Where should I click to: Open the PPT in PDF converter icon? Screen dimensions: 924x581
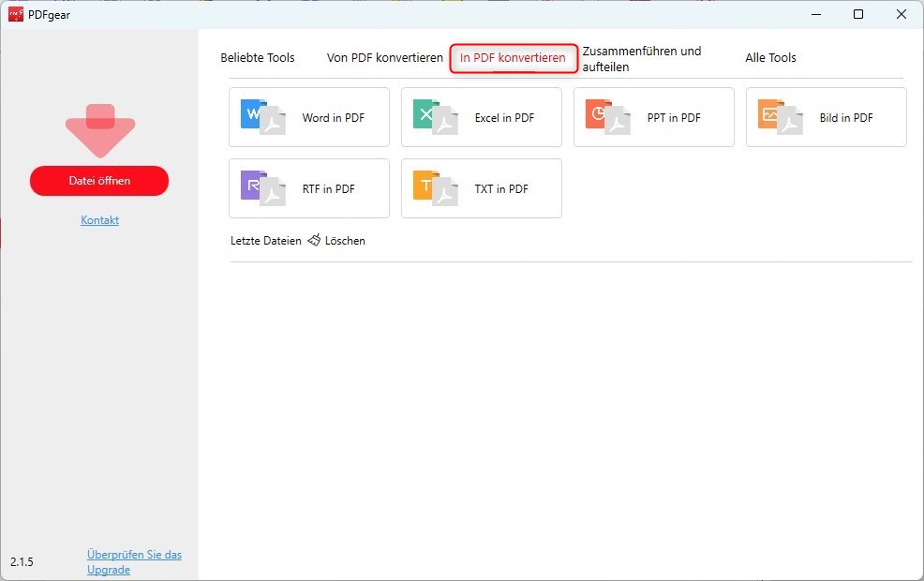tap(607, 117)
